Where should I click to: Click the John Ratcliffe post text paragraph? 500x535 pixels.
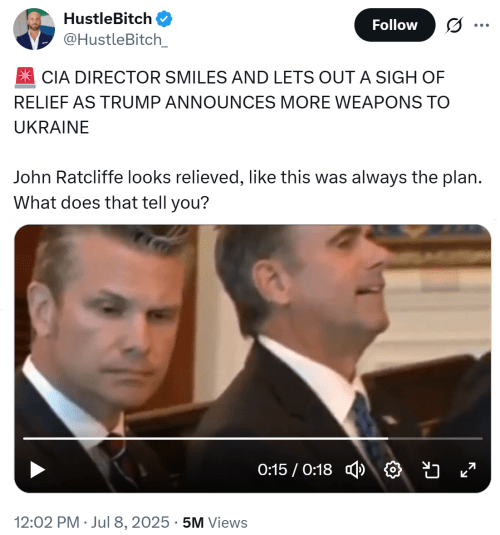pos(248,190)
